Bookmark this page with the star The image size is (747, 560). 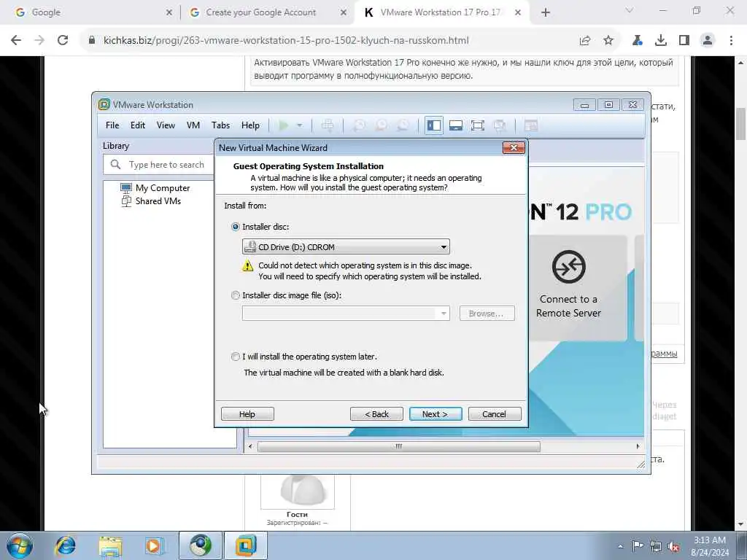(608, 41)
